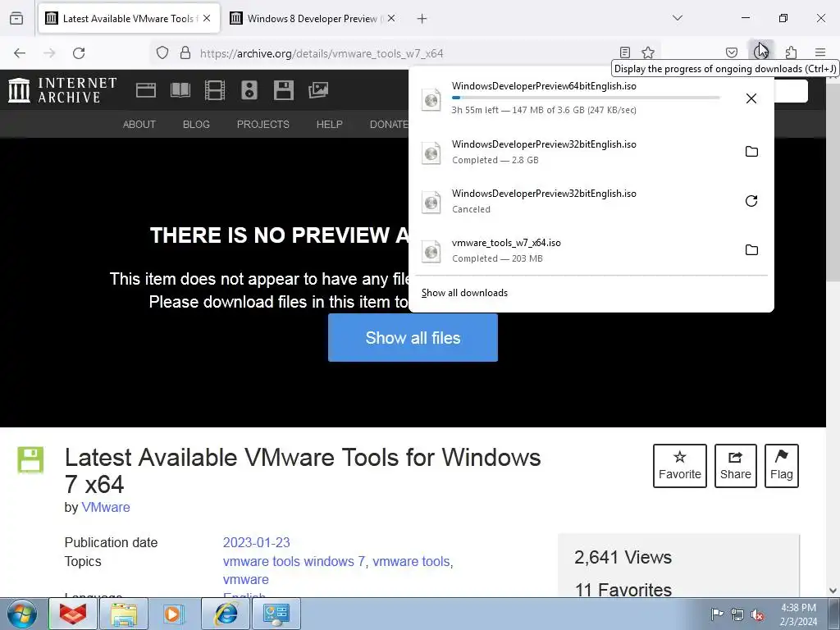Go back with the back arrow
The height and width of the screenshot is (630, 840).
(x=20, y=52)
